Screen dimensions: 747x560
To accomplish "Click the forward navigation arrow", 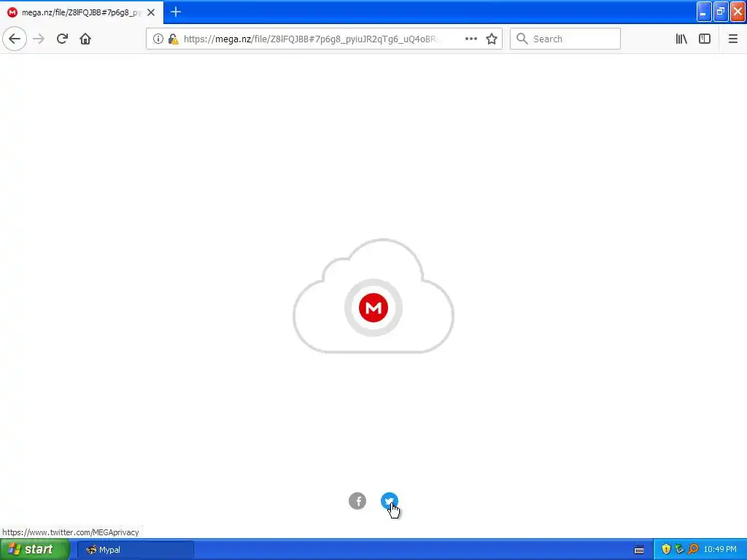I will point(39,39).
